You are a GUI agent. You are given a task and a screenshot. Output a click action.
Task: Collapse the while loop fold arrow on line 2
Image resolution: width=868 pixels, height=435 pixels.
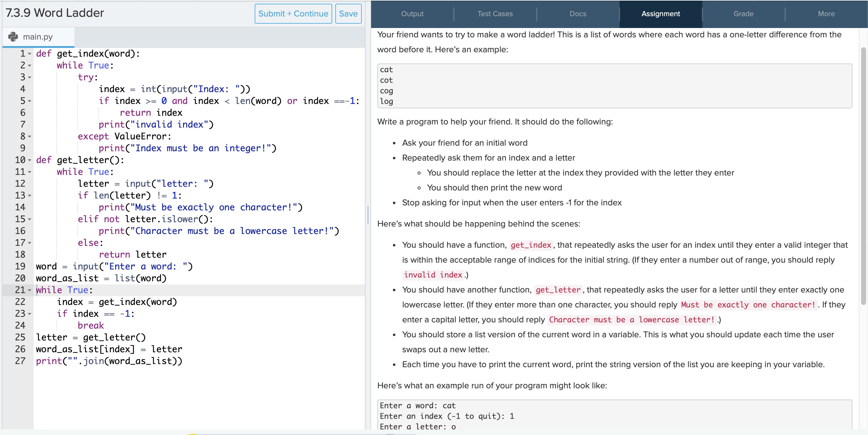coord(30,66)
